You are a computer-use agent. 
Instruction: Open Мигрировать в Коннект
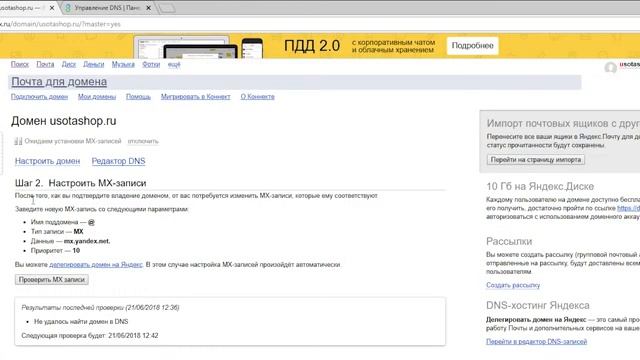195,97
